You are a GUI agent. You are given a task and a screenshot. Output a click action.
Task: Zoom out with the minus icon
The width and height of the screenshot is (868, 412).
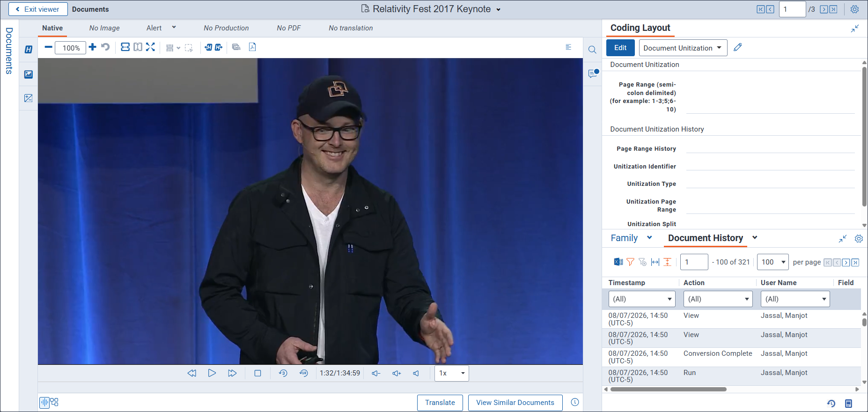tap(48, 47)
